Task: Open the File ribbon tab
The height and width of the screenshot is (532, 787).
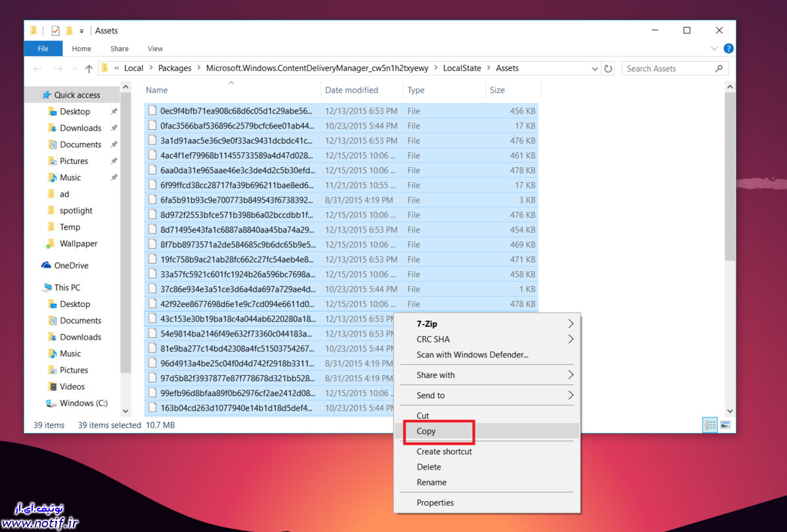Action: 43,49
